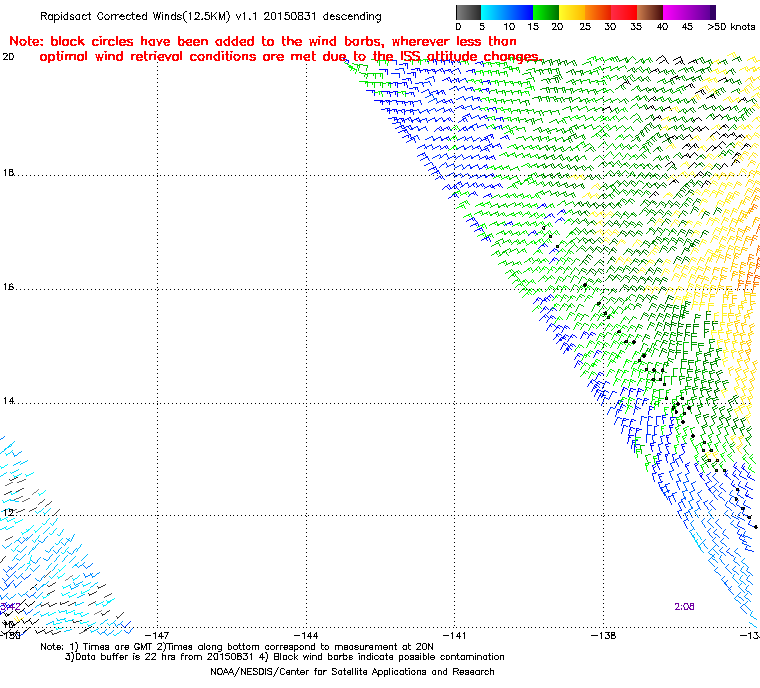
Task: Click the ">50 knots" legend label
Action: [731, 27]
